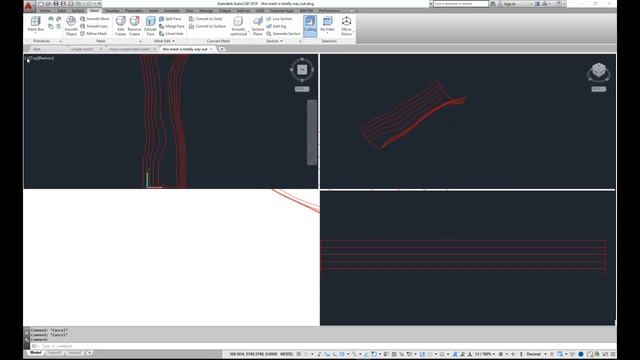Click the navigation bar in the top-left viewport
Image resolution: width=640 pixels, height=360 pixels.
tap(312, 133)
